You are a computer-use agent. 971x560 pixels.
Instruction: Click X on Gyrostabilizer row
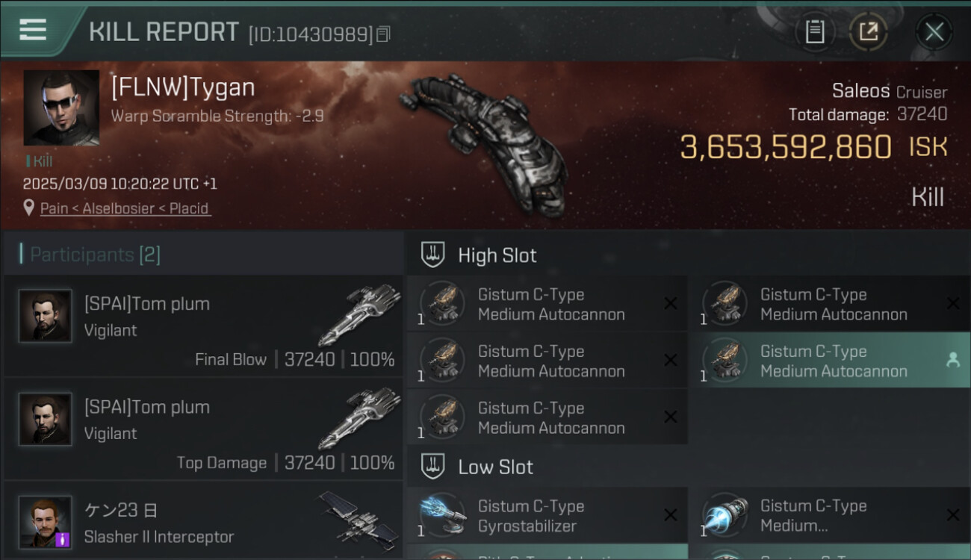point(671,515)
